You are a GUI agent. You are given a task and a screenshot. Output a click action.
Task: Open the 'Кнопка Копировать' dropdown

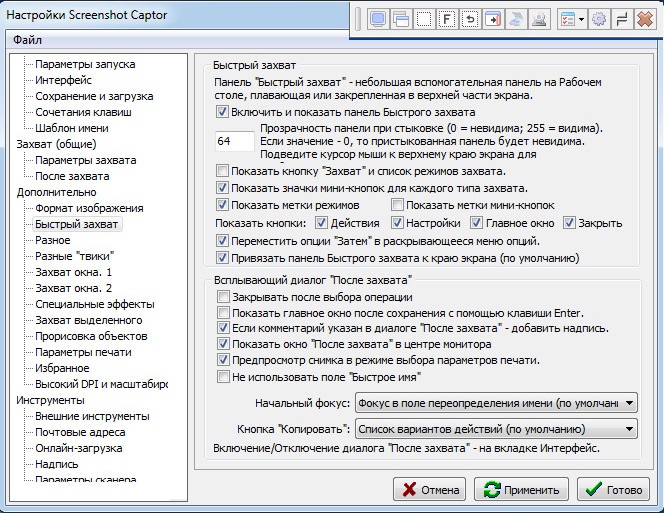click(496, 429)
